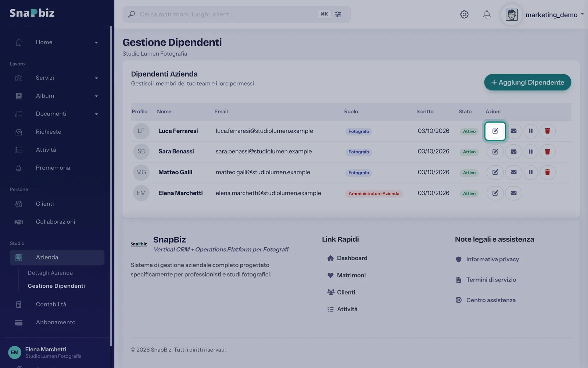Pause Sara Benassi's account
Viewport: 588px width, 368px height.
530,152
